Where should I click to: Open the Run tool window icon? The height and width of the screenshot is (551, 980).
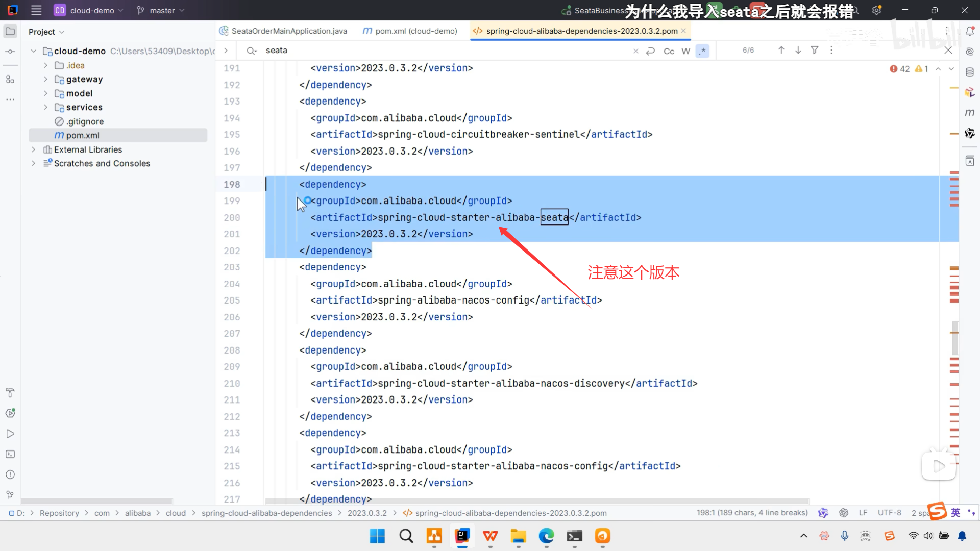tap(10, 434)
